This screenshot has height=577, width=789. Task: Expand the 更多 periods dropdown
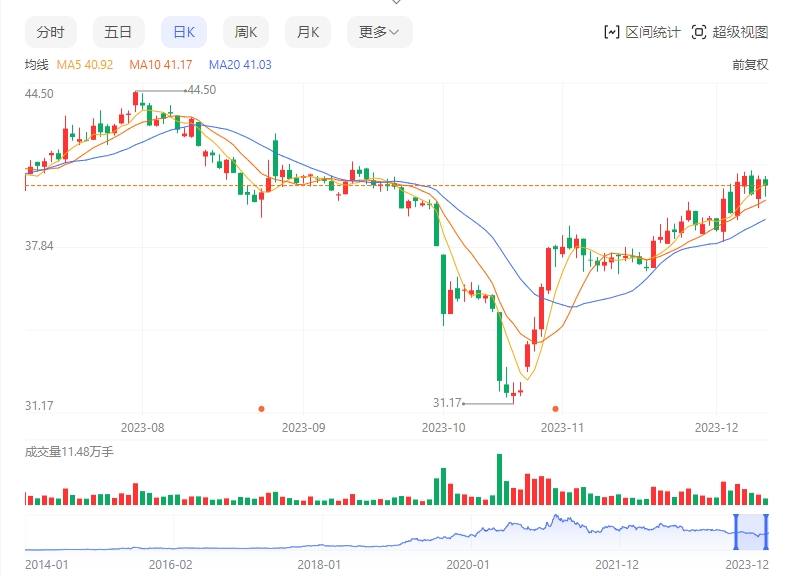(379, 32)
